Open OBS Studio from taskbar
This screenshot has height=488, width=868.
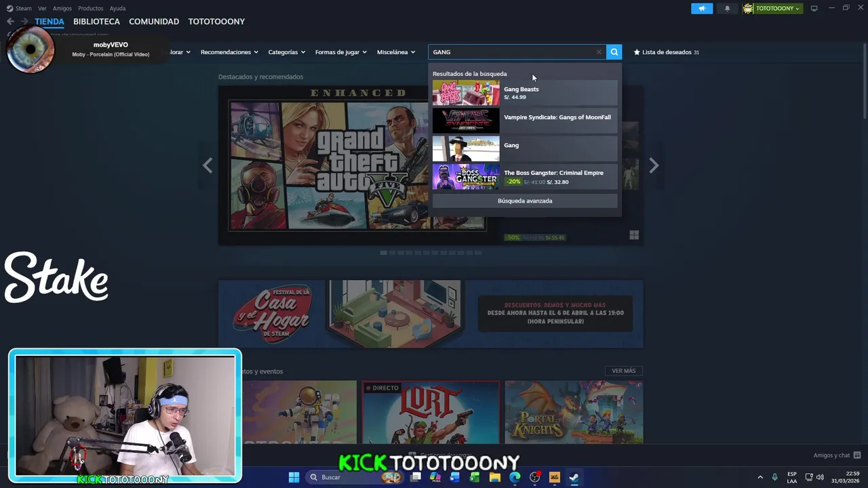tap(534, 477)
